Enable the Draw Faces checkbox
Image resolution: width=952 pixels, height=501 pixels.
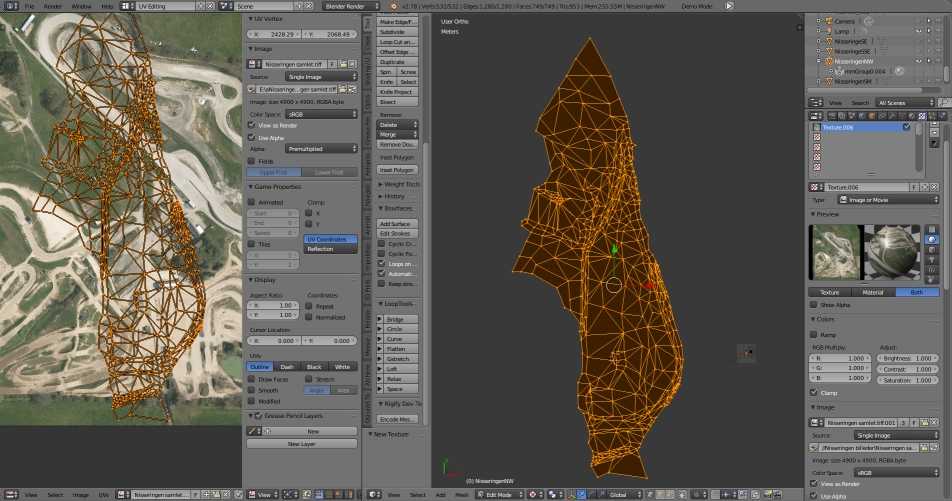click(x=251, y=379)
